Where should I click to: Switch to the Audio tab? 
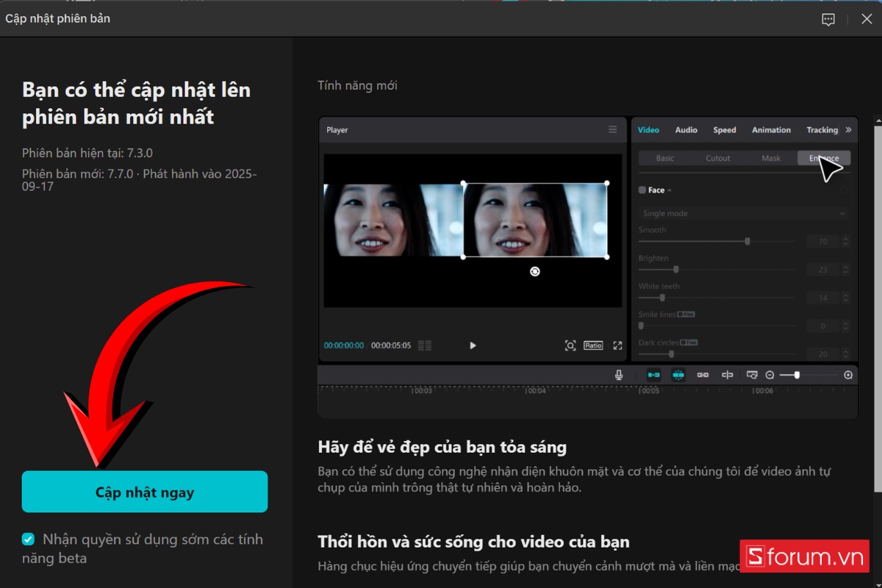click(686, 129)
